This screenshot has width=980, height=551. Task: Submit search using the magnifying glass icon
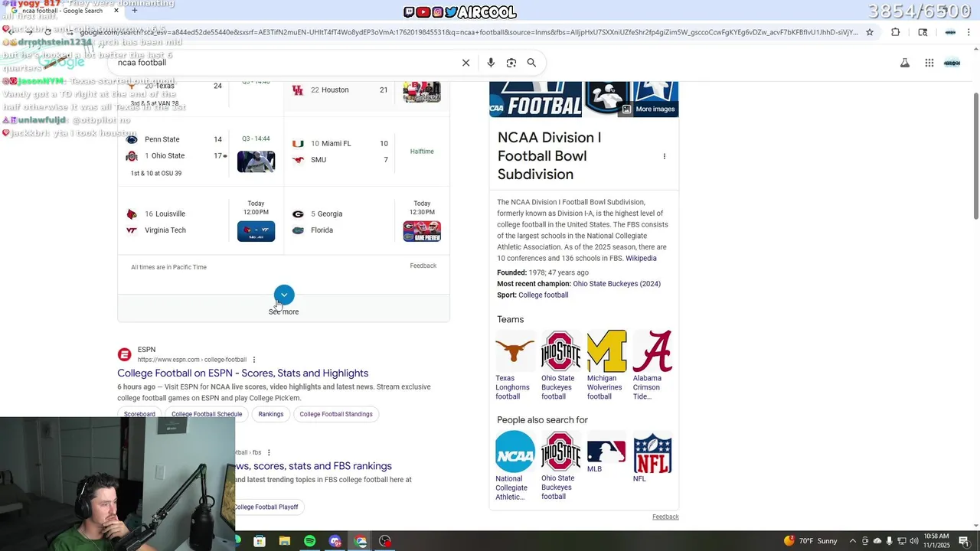531,63
